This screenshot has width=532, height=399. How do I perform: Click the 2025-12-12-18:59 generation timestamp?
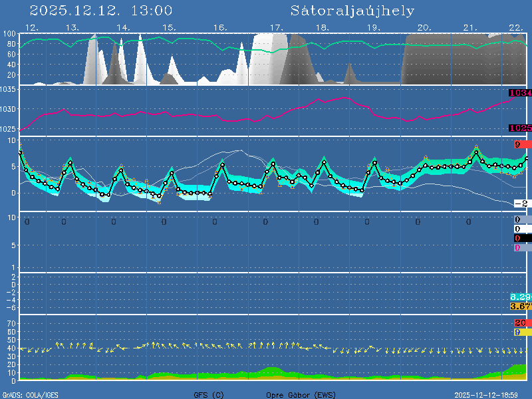[x=491, y=395]
